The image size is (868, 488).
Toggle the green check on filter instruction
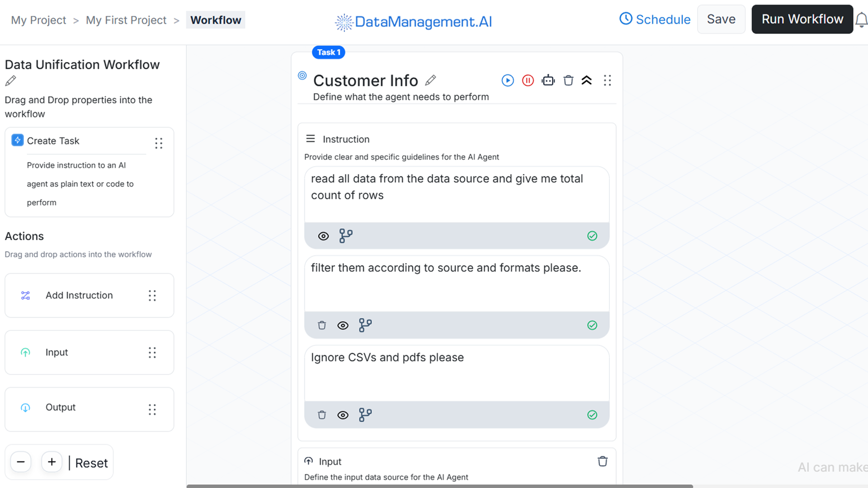tap(592, 325)
